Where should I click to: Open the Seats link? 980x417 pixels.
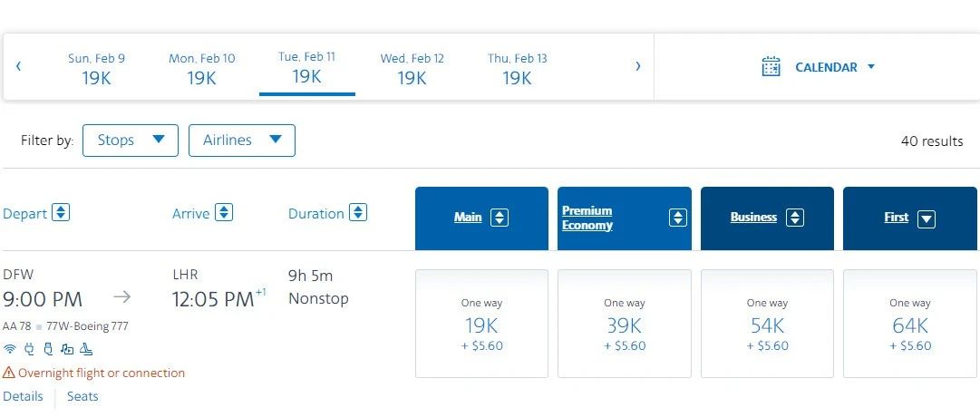(82, 396)
